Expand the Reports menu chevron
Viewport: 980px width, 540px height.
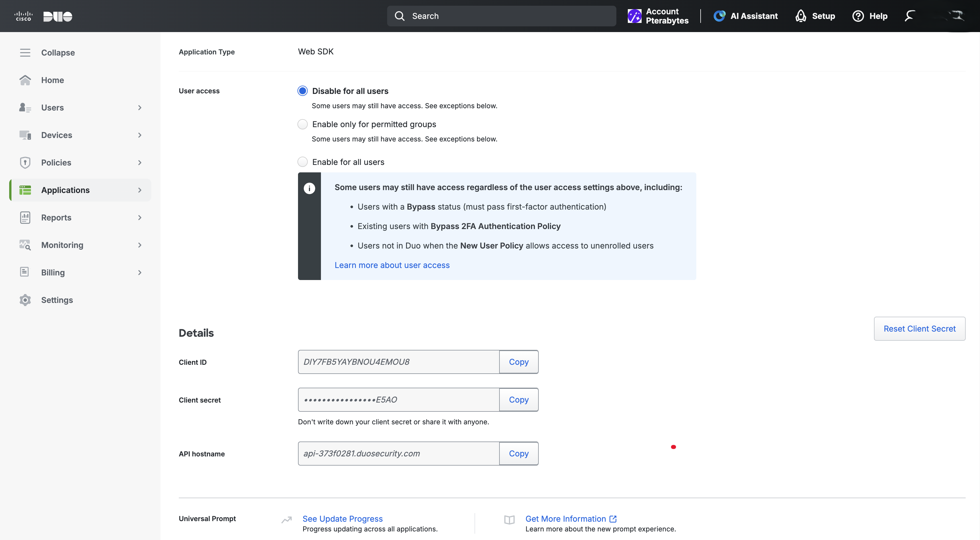coord(140,217)
